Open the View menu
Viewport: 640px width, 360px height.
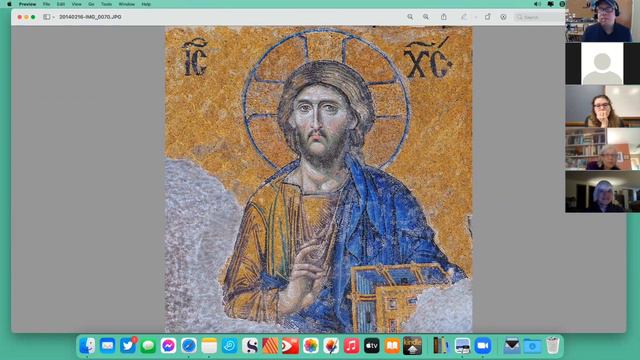point(76,4)
